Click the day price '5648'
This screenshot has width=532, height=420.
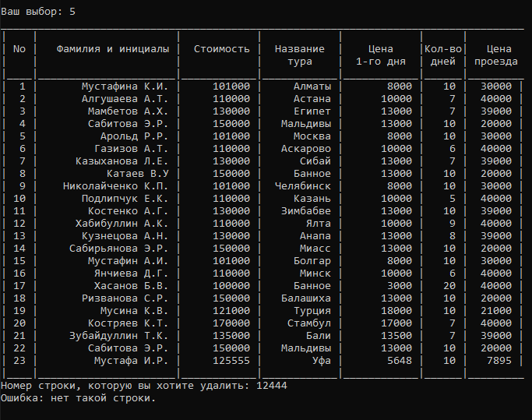click(x=400, y=361)
